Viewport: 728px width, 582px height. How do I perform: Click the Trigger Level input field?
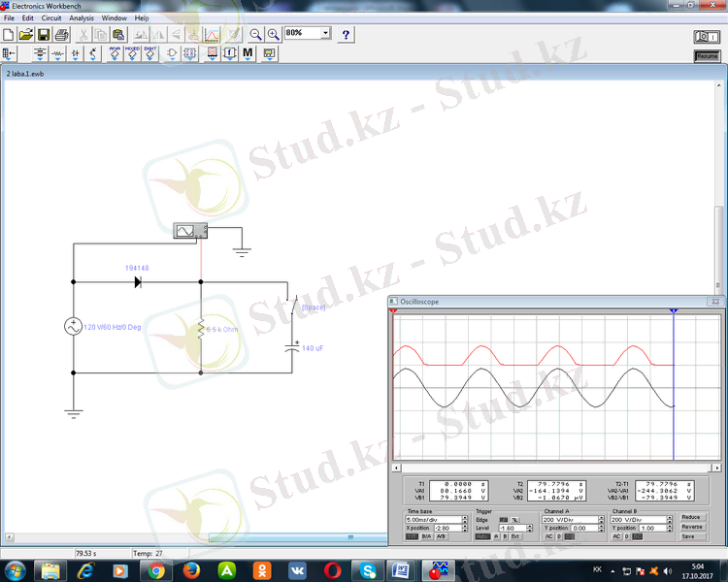pos(513,528)
